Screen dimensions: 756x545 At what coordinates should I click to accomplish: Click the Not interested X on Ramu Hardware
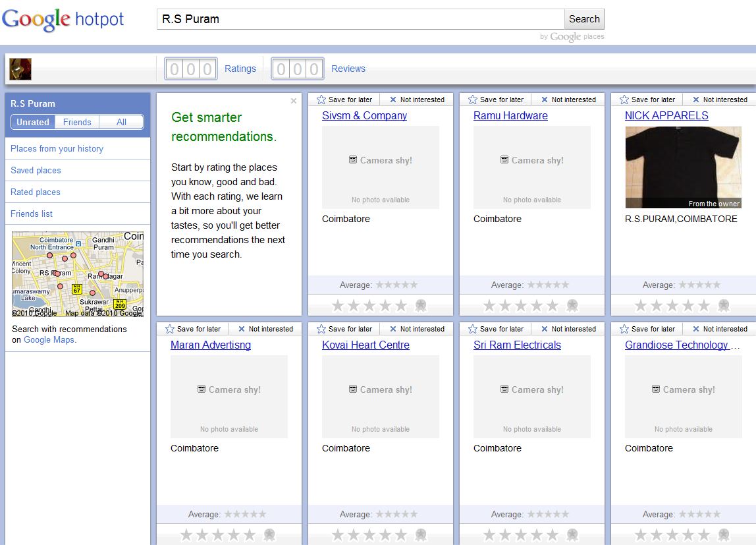pos(545,100)
